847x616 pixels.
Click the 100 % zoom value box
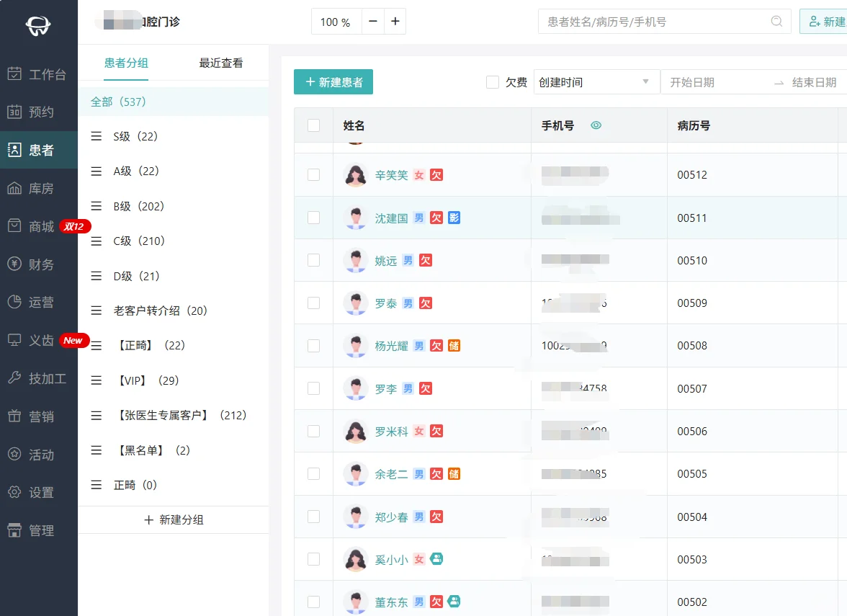(336, 22)
